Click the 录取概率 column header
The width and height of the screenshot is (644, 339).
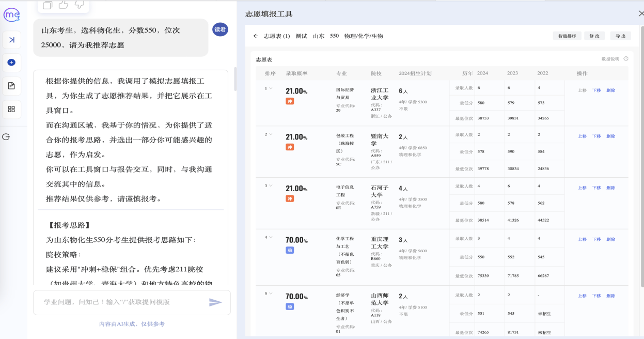pyautogui.click(x=296, y=73)
